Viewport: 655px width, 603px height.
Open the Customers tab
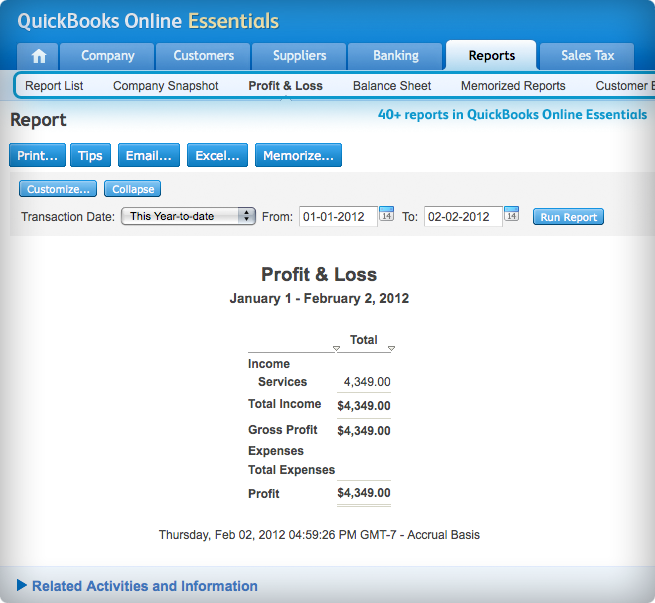pos(203,56)
